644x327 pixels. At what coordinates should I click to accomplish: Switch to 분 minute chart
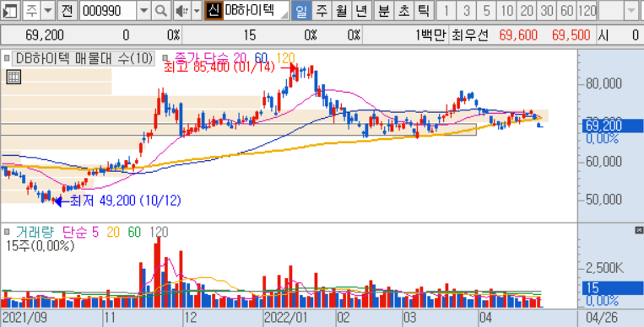[x=384, y=11]
